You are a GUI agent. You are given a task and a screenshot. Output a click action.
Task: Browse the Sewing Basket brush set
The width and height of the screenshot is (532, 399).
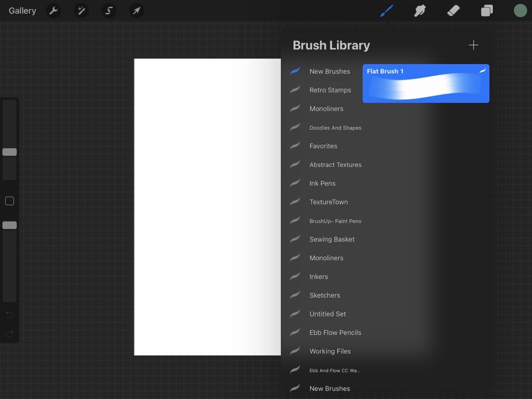[332, 240]
